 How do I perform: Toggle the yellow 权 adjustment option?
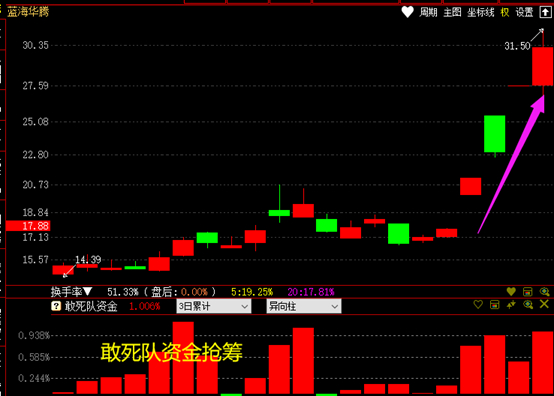tap(505, 12)
